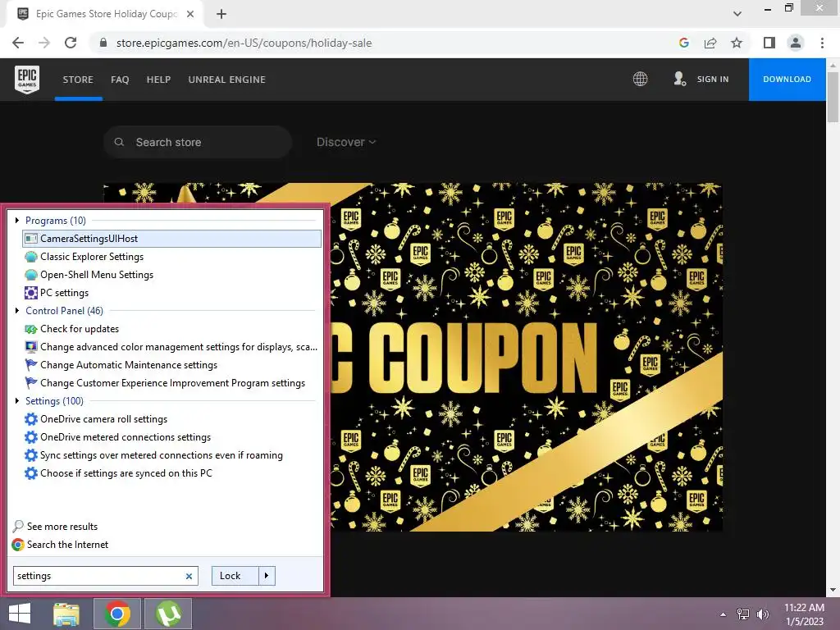Open File Explorer from taskbar
This screenshot has height=630, width=840.
[x=66, y=614]
